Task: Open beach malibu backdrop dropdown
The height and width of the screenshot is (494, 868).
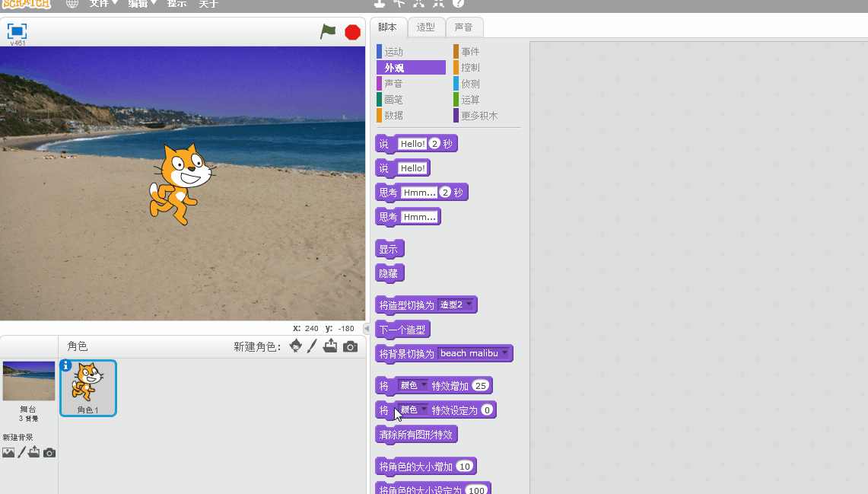Action: [x=474, y=353]
